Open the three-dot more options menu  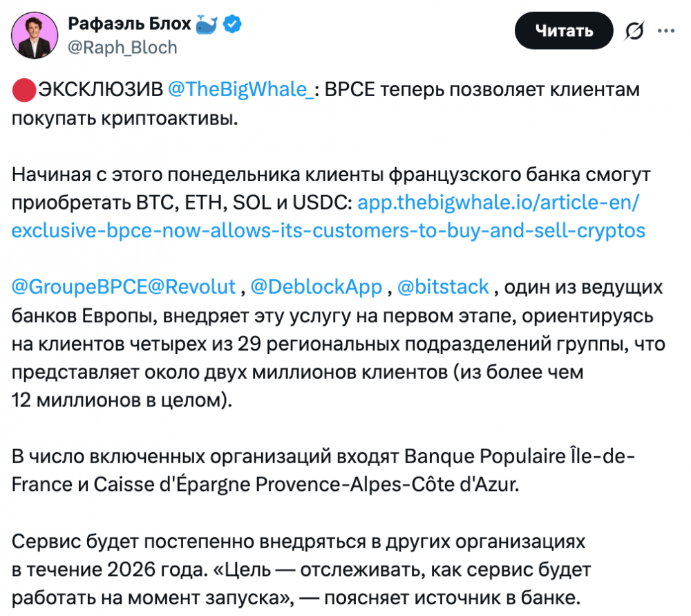665,30
